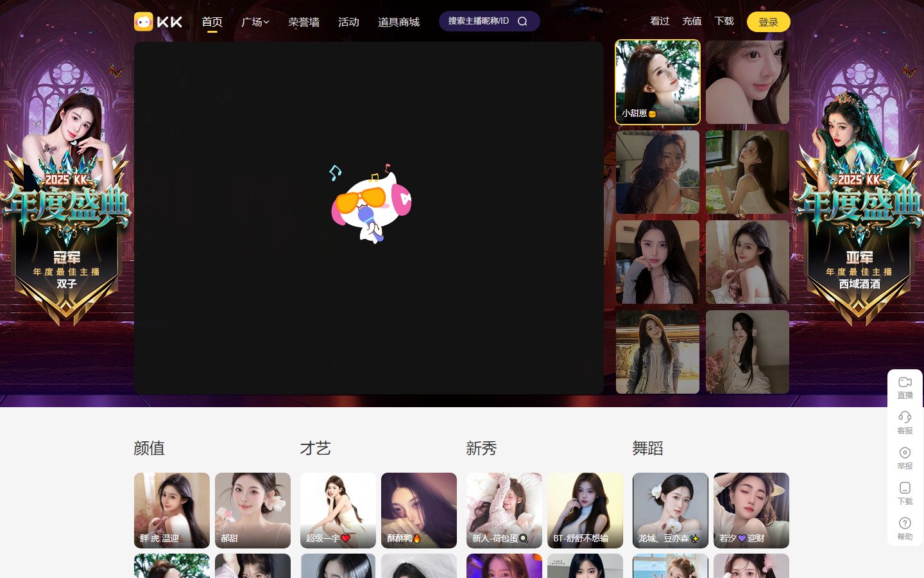Image resolution: width=924 pixels, height=578 pixels.
Task: Select 活动 in the navigation bar
Action: (x=348, y=22)
